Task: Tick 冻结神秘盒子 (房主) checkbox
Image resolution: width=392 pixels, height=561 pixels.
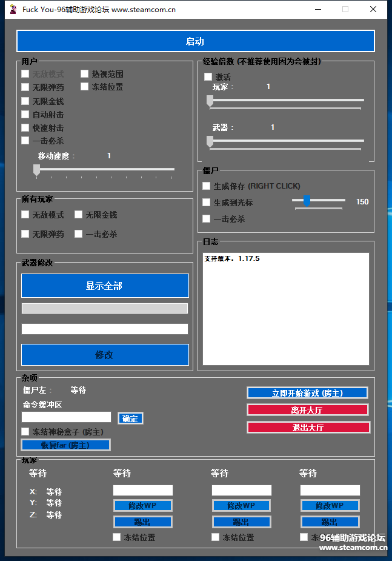Action: 25,431
